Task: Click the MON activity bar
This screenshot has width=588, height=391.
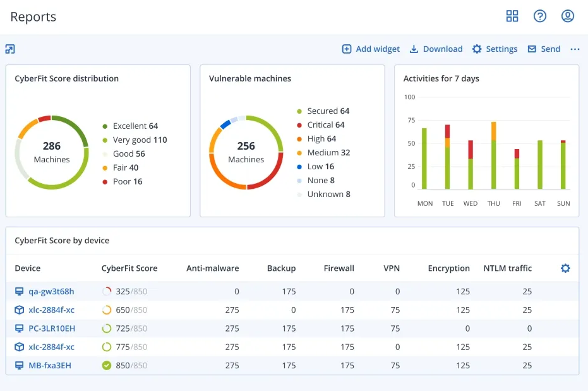Action: point(424,159)
